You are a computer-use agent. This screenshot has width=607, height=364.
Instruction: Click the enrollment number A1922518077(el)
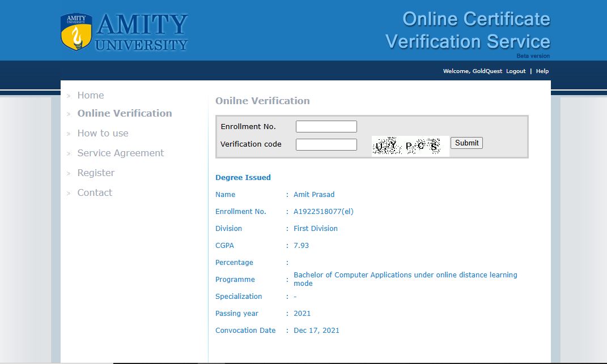pyautogui.click(x=324, y=211)
